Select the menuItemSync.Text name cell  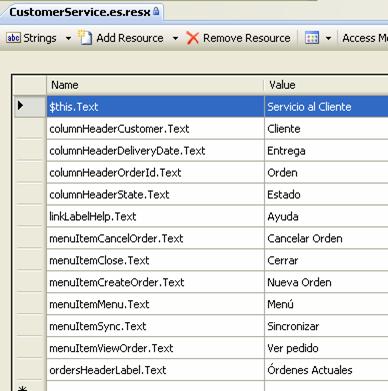click(155, 326)
